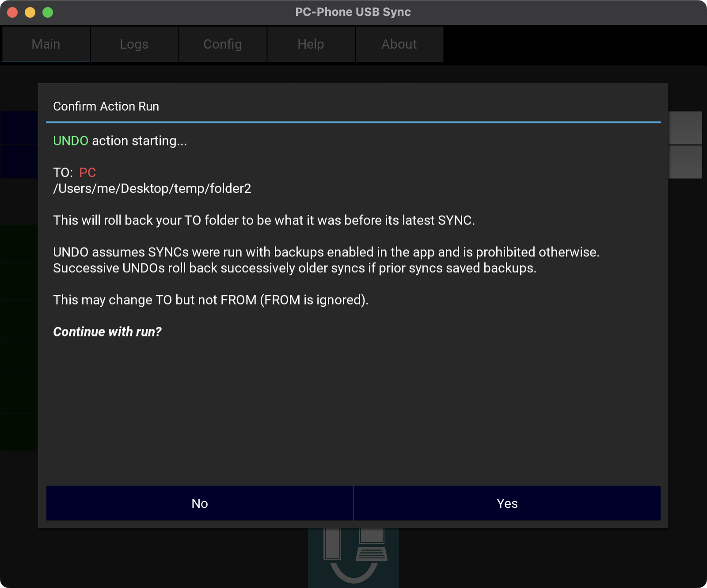The width and height of the screenshot is (707, 588).
Task: Click the /Users/me/Desktop/temp/folder2 path text
Action: (x=152, y=189)
